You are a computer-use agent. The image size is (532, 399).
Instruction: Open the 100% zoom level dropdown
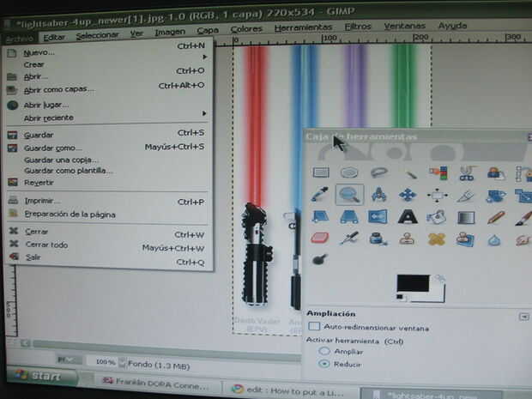pos(123,363)
